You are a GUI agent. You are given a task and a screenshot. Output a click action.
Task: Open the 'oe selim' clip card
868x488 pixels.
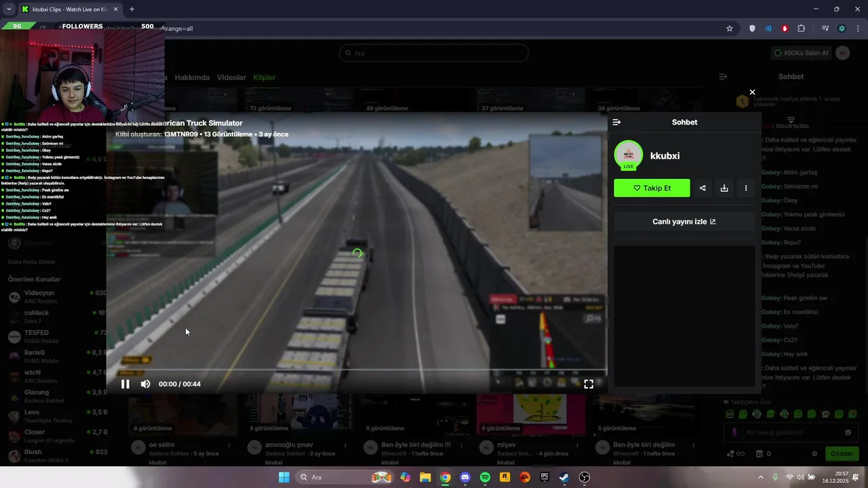tap(182, 428)
